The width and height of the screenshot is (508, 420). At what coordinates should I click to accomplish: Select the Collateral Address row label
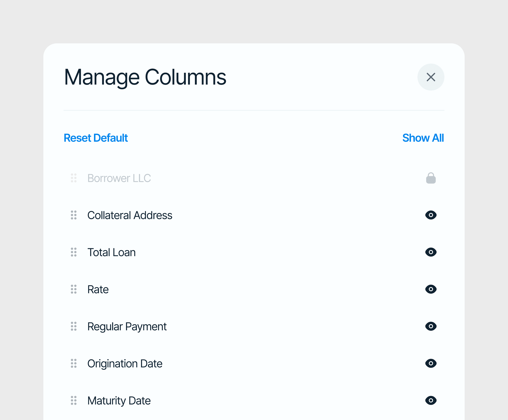130,215
